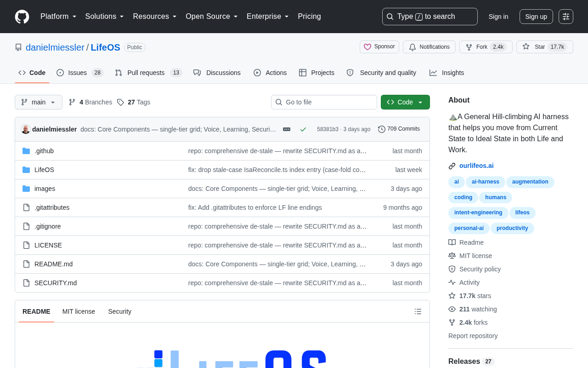Open the Actions tab
This screenshot has width=588, height=368.
tap(270, 73)
